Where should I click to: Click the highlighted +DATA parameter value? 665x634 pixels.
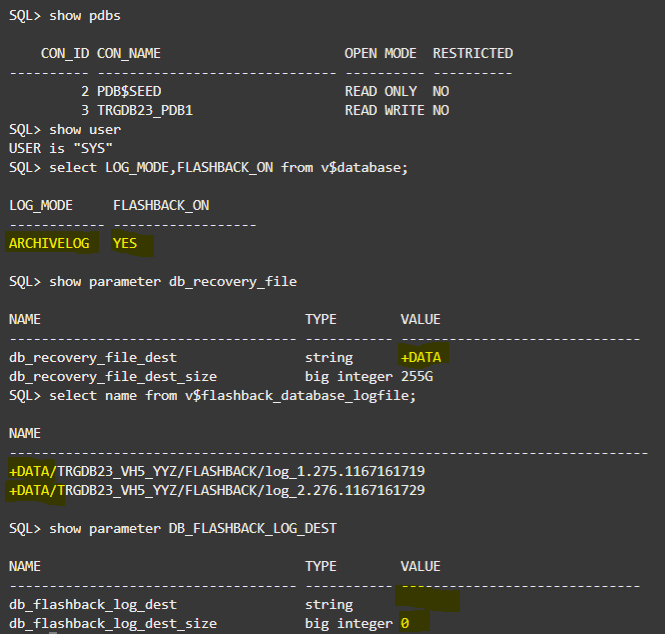click(421, 357)
